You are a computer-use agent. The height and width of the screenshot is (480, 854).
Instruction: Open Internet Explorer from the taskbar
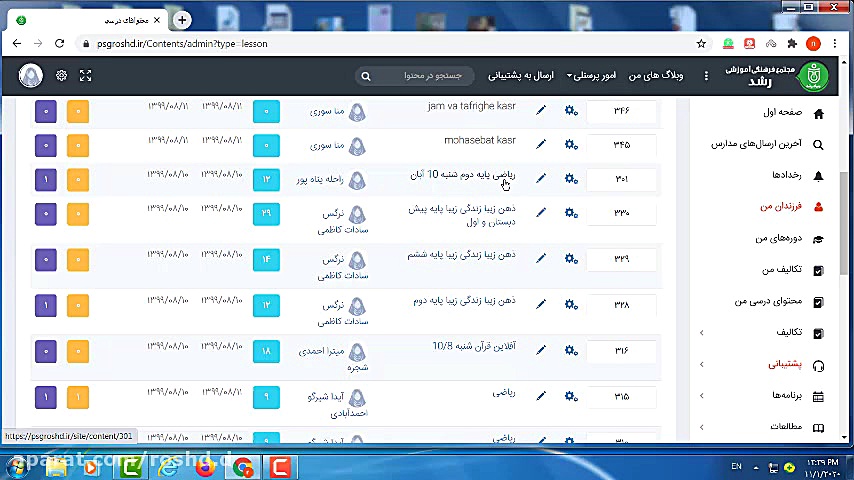(168, 467)
